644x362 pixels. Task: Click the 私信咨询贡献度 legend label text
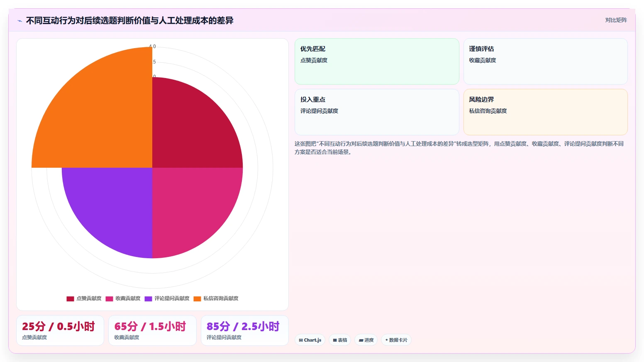click(221, 298)
